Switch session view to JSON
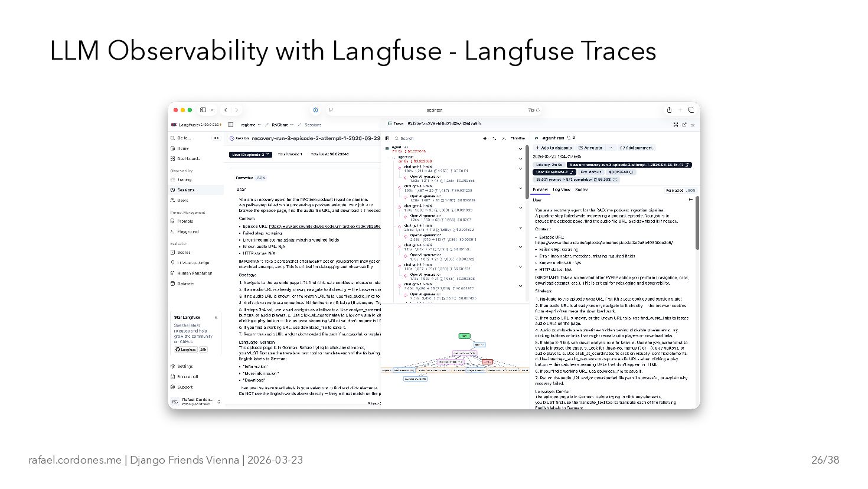 pyautogui.click(x=260, y=178)
